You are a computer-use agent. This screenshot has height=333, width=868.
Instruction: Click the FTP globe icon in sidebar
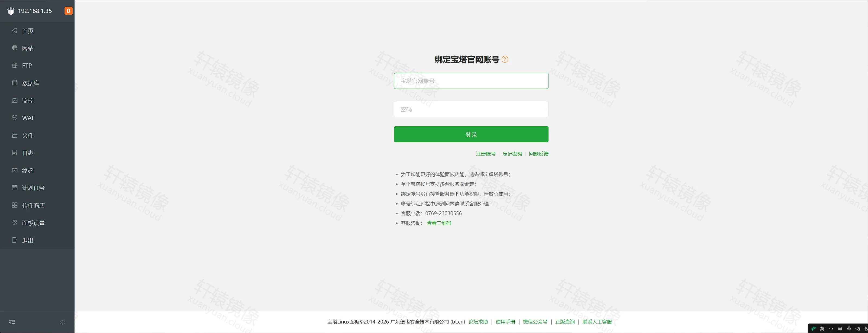coord(14,65)
